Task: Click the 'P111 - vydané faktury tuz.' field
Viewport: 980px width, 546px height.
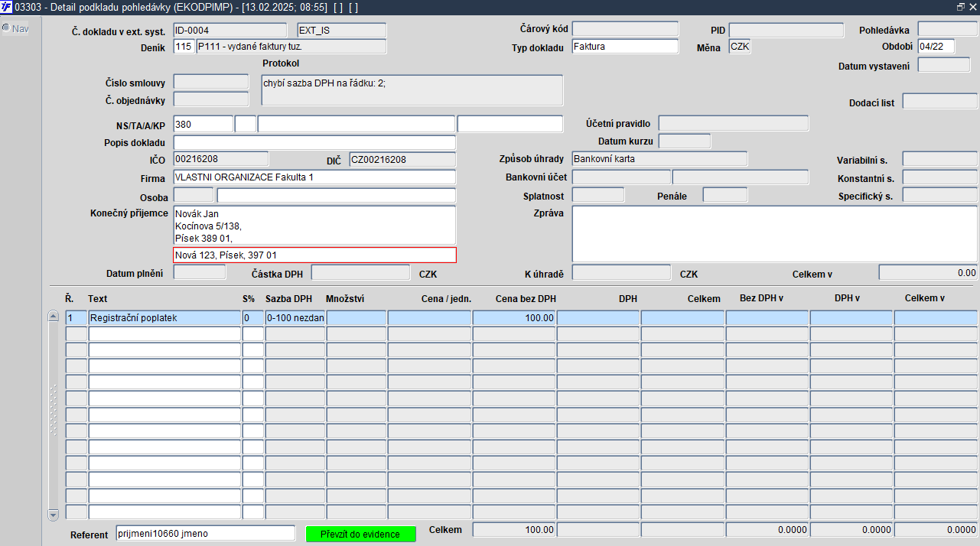Action: click(x=291, y=47)
